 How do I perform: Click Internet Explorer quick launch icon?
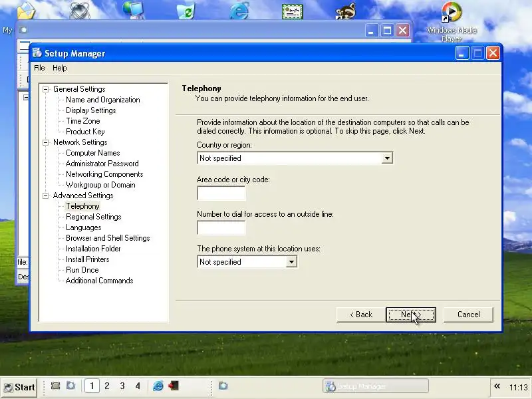(158, 386)
